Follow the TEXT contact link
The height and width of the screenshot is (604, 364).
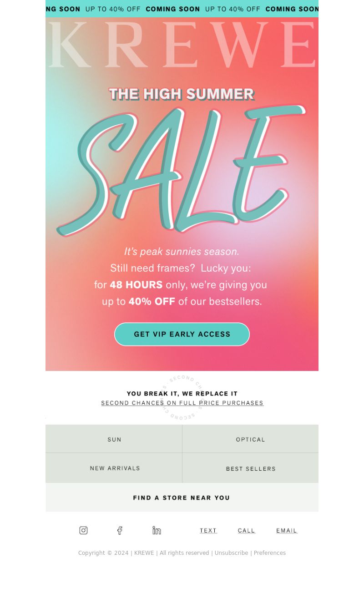[x=208, y=531]
